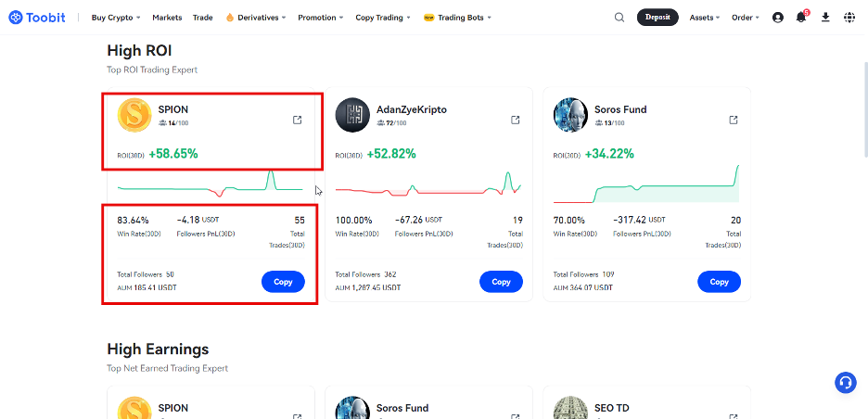Click -317.42 USDT followers PnL
Viewport: 868px width, 419px height.
[x=639, y=220]
